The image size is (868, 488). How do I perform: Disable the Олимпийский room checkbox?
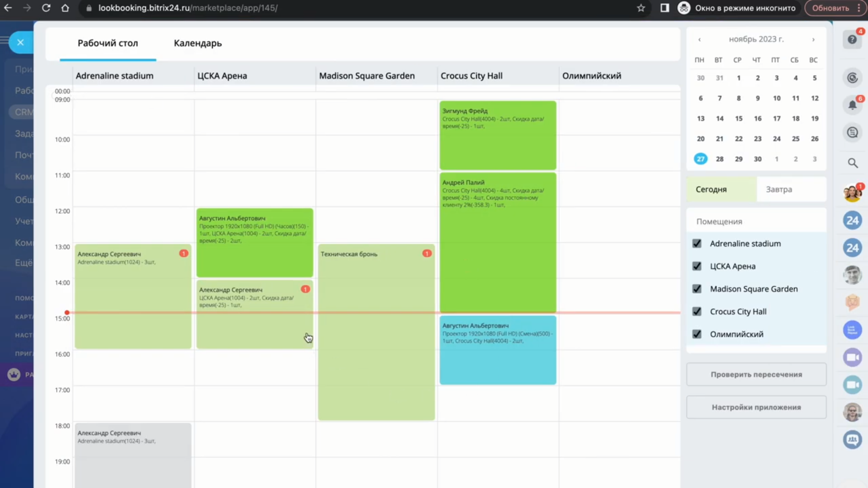(697, 334)
